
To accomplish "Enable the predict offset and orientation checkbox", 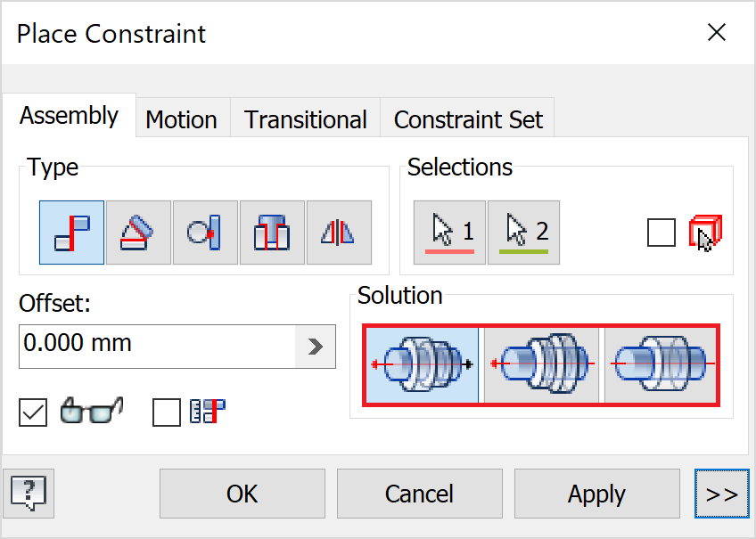I will (167, 412).
